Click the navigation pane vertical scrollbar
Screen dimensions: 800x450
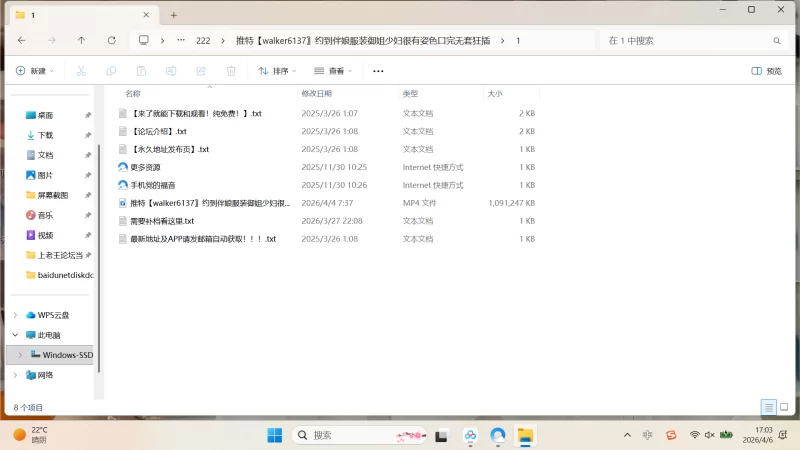click(98, 259)
